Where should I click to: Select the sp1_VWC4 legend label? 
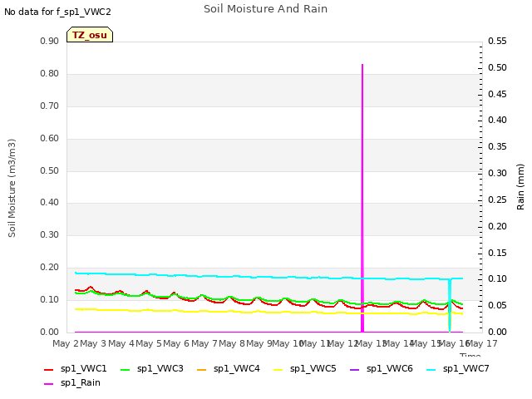(x=236, y=369)
